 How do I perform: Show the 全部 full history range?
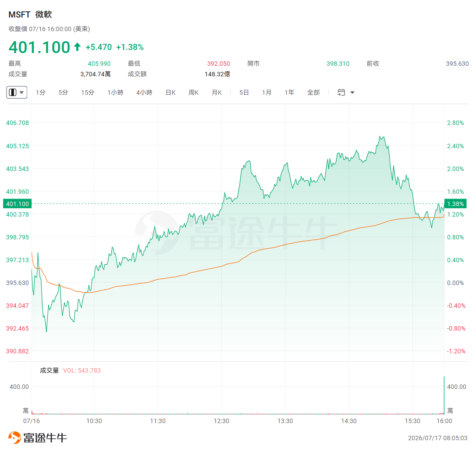(313, 93)
